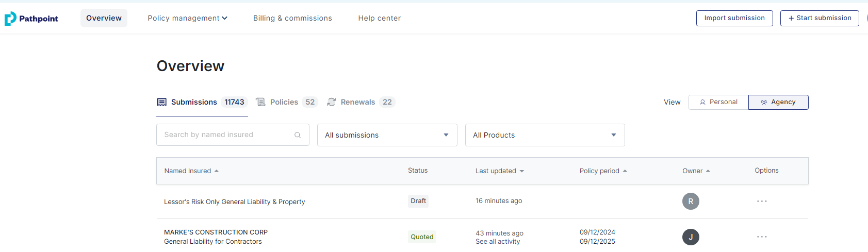
Task: Click See all activity link
Action: 498,242
